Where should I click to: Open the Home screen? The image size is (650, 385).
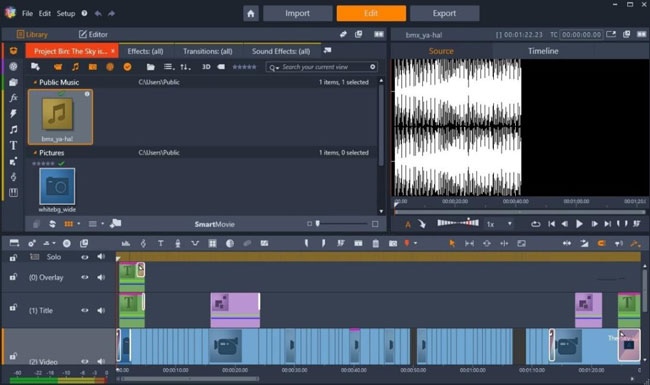[250, 14]
